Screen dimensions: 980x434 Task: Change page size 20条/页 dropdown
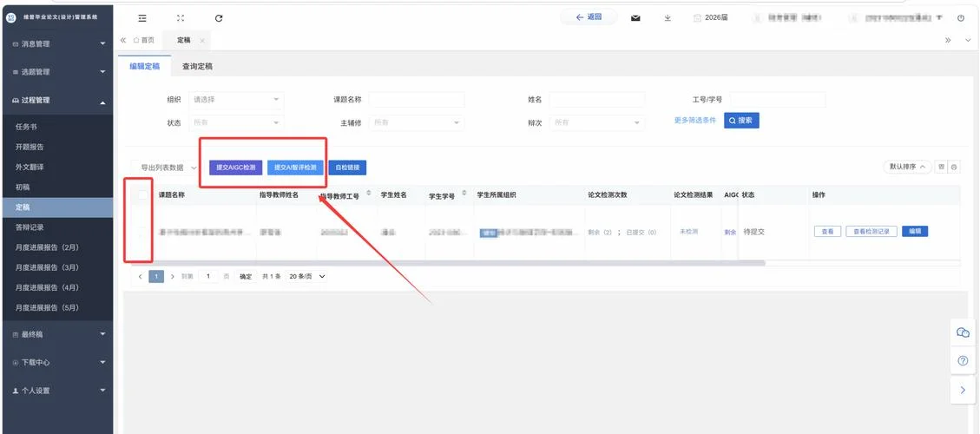click(x=307, y=276)
